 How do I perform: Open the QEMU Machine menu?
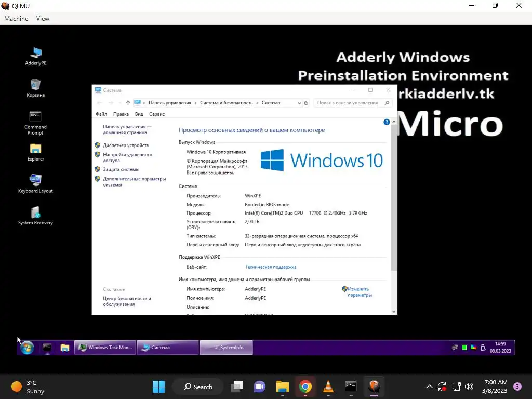[16, 19]
